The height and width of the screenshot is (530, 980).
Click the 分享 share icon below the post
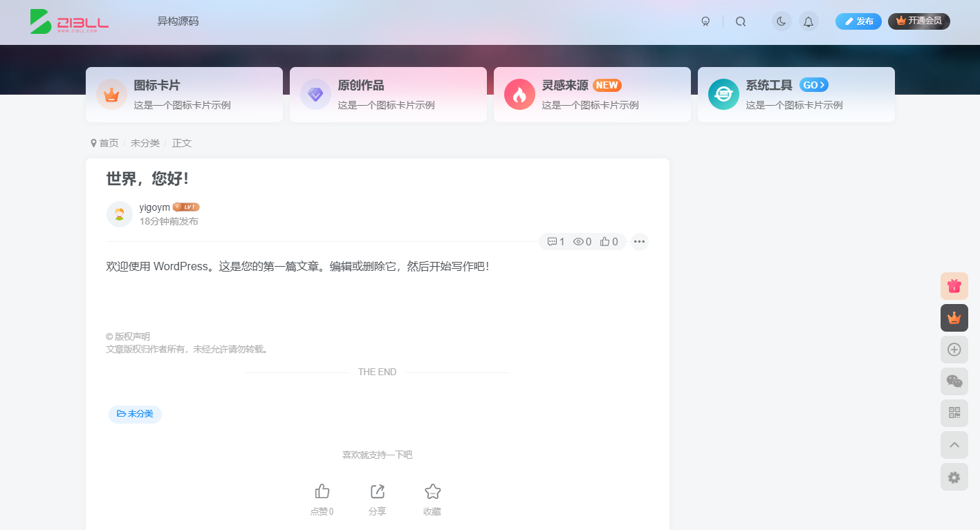click(x=377, y=491)
